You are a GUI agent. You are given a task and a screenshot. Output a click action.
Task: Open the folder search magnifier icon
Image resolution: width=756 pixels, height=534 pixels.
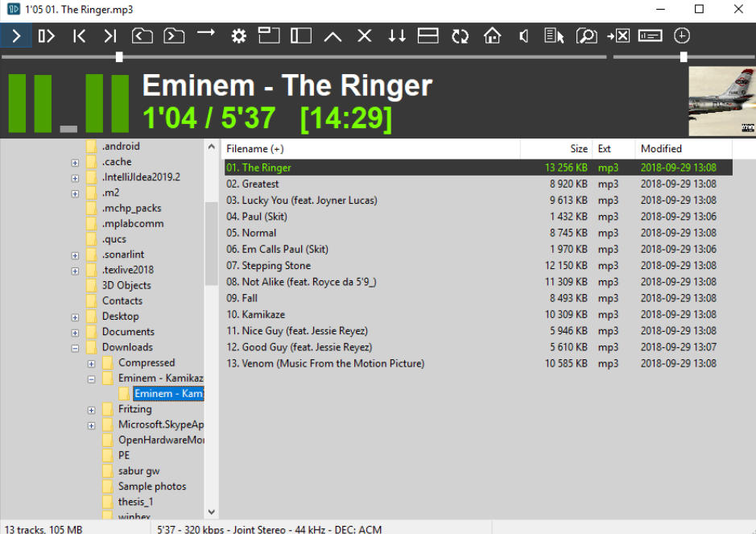[587, 35]
